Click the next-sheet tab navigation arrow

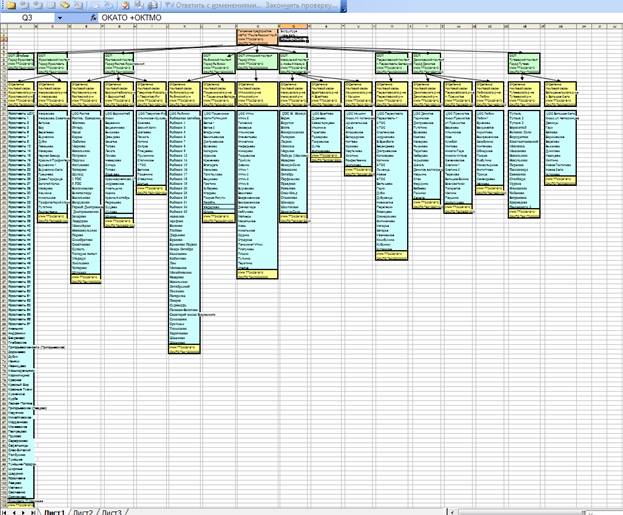pyautogui.click(x=25, y=511)
